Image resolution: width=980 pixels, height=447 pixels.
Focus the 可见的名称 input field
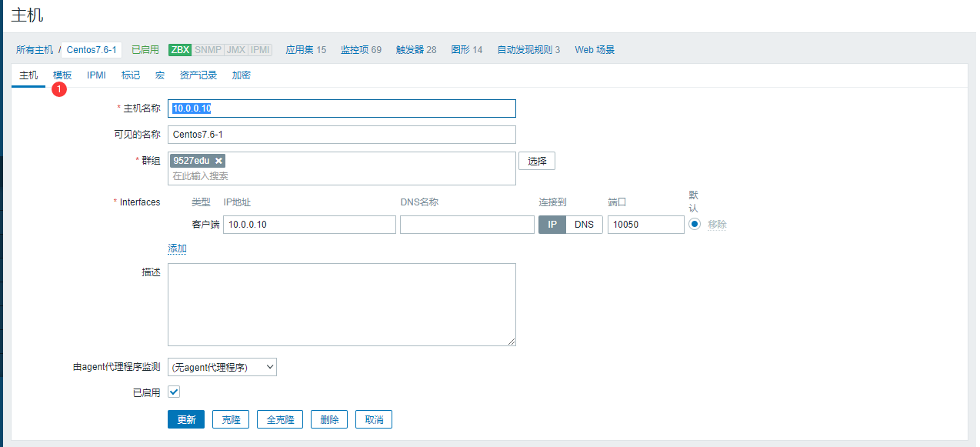342,135
